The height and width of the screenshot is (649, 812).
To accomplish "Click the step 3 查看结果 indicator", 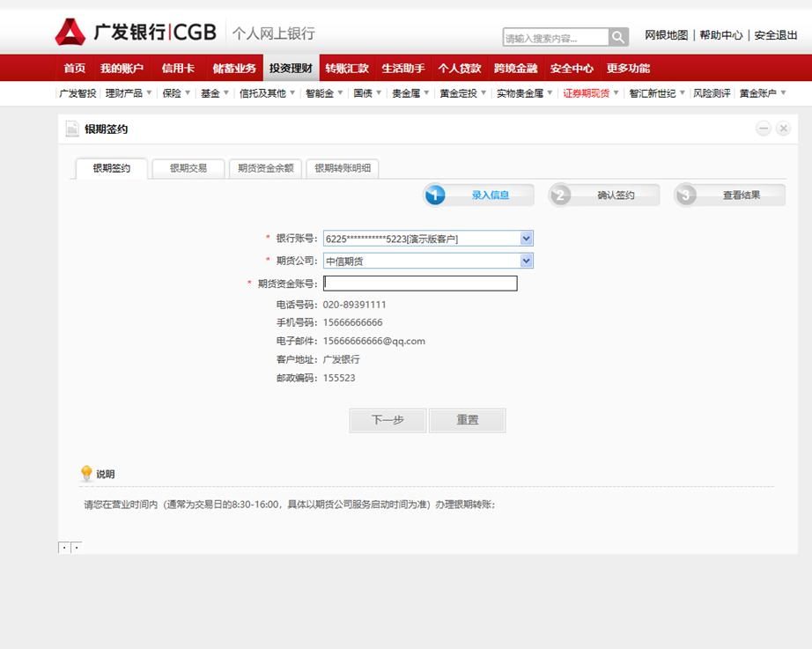I will (729, 195).
